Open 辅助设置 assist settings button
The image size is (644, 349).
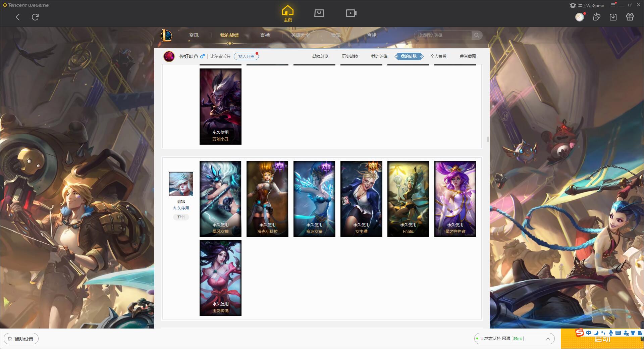coord(21,339)
